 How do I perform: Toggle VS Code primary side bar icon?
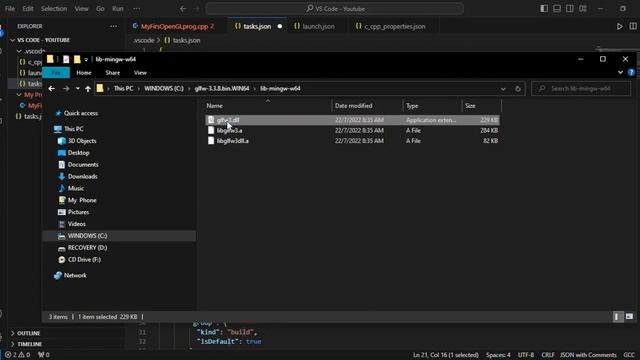tap(544, 9)
